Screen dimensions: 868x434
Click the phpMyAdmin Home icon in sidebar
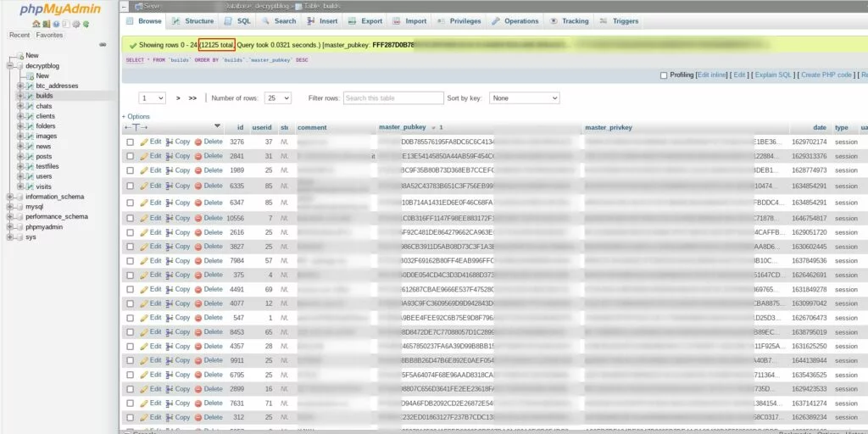click(x=36, y=24)
